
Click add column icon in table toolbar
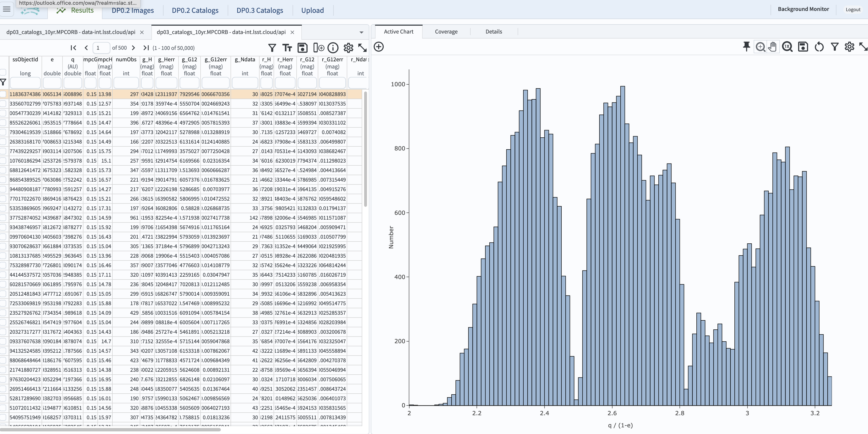(318, 48)
